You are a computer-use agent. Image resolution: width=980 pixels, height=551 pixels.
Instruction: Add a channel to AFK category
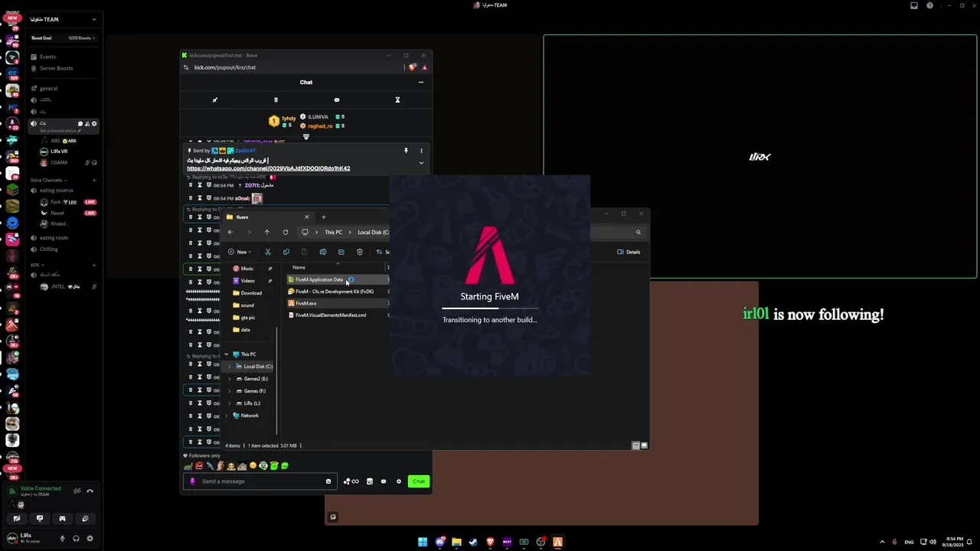(x=93, y=266)
